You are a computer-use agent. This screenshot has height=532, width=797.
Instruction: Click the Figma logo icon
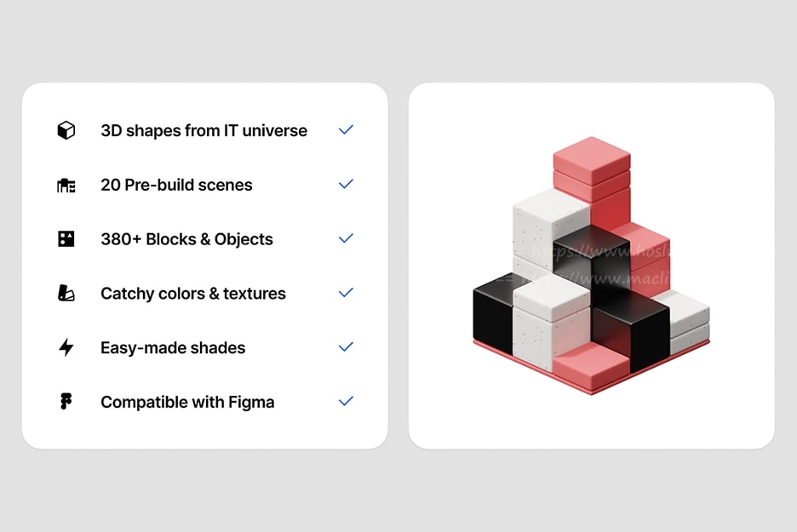pyautogui.click(x=66, y=402)
